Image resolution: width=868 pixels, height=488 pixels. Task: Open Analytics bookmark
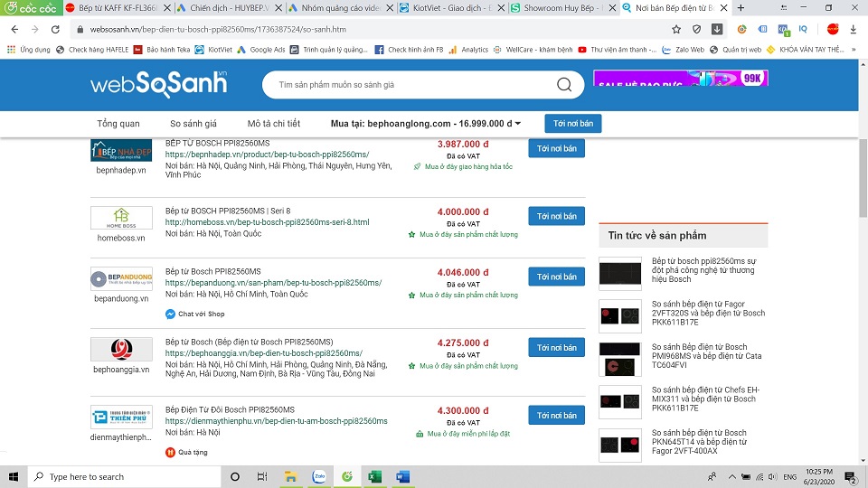(468, 49)
